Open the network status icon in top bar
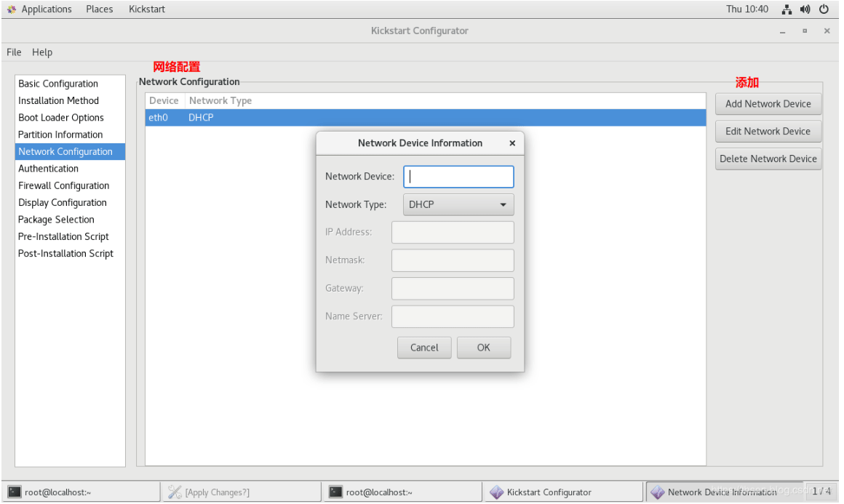844x504 pixels. [x=787, y=9]
